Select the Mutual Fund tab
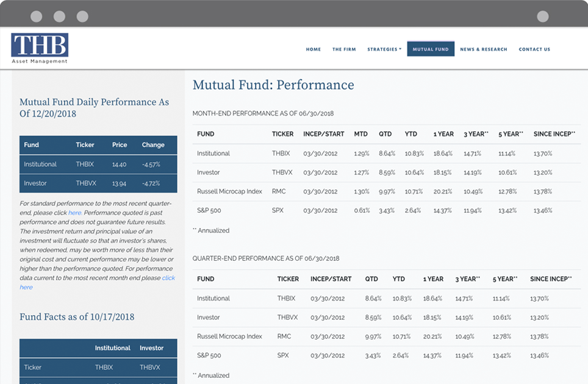Screen dimensions: 588x384 pyautogui.click(x=431, y=49)
